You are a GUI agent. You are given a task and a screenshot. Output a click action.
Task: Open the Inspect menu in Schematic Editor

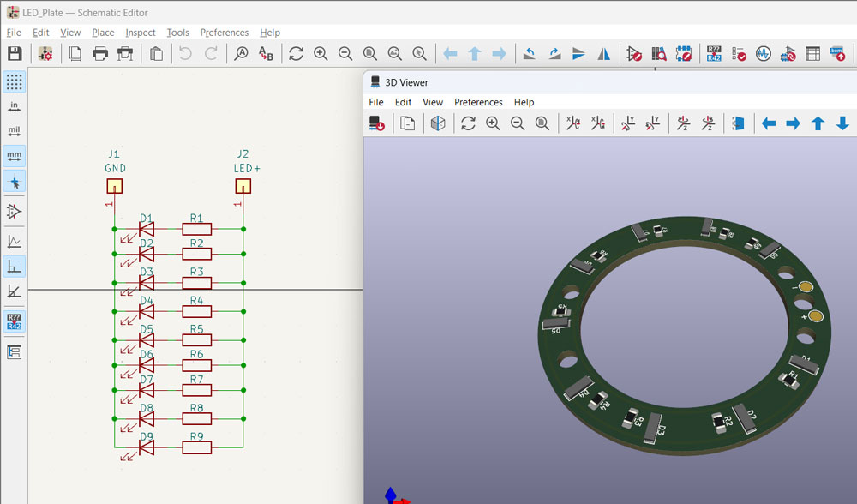click(x=141, y=33)
